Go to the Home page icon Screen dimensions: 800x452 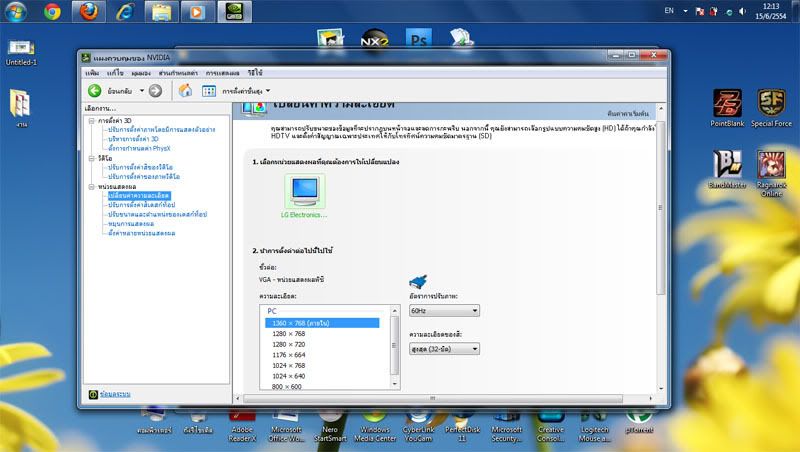(185, 91)
